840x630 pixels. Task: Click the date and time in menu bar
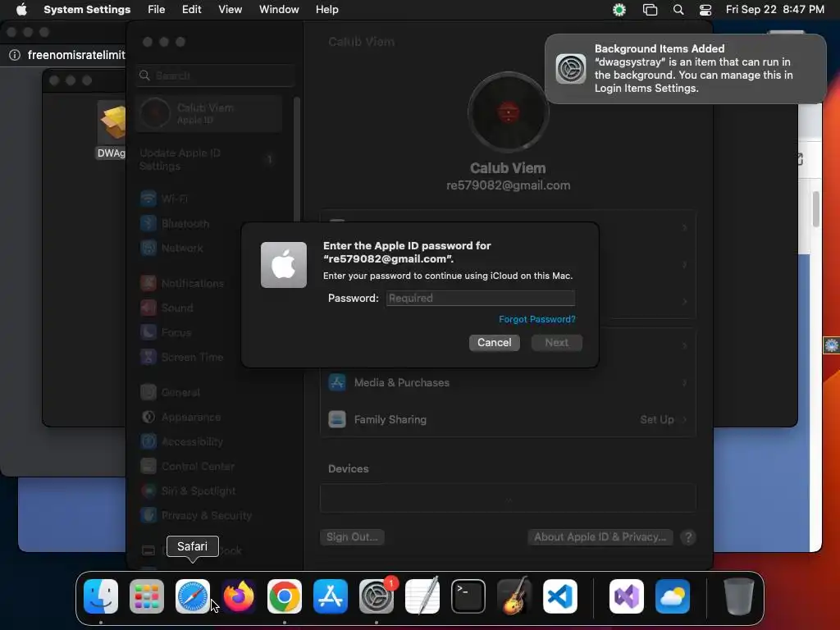774,10
